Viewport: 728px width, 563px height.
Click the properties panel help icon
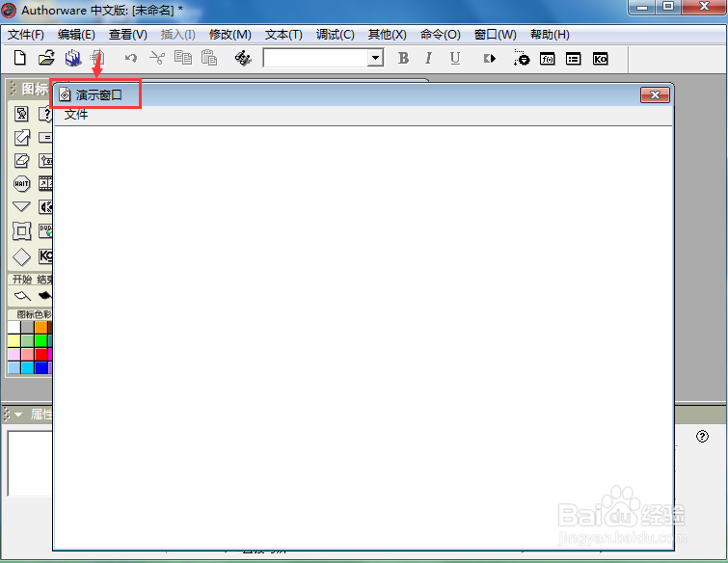[703, 437]
